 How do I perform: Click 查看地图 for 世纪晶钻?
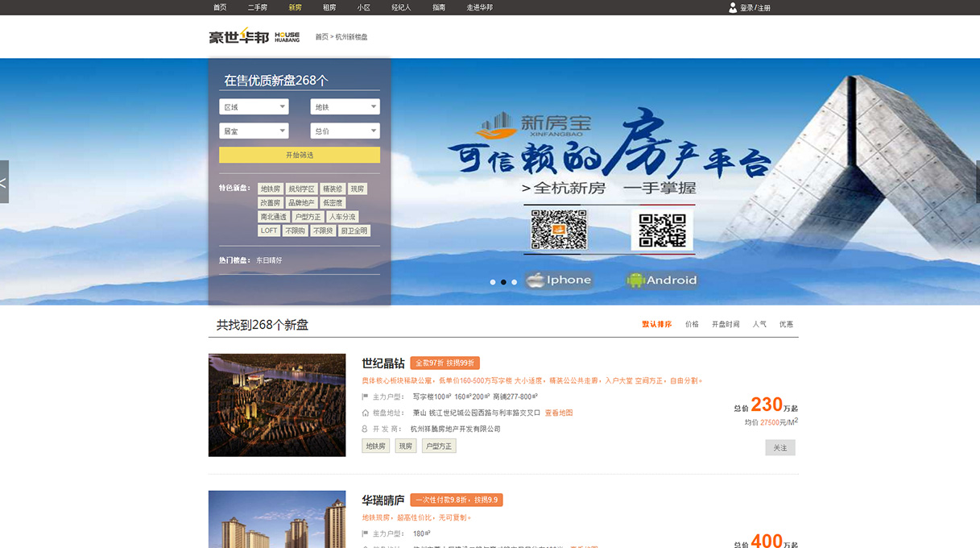click(x=559, y=413)
